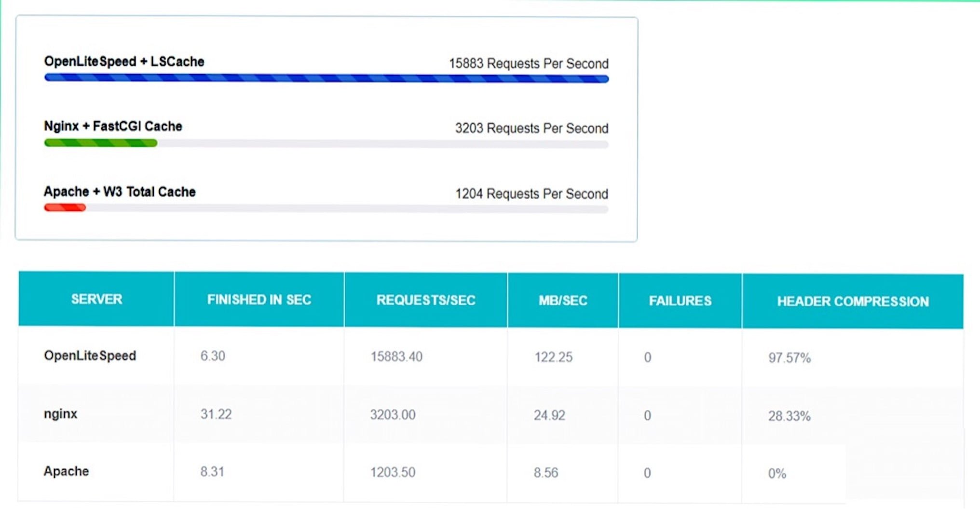The height and width of the screenshot is (521, 980).
Task: Click the Nginx + FastCGI Cache label
Action: (112, 126)
